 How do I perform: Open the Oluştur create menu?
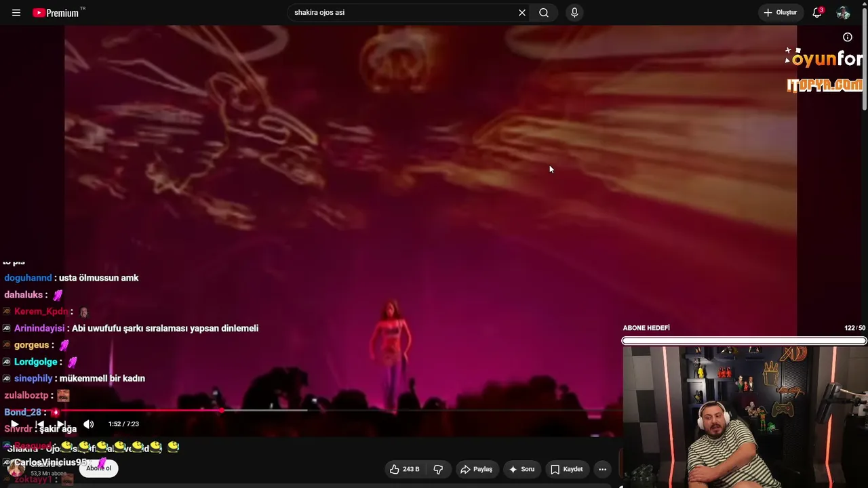click(781, 13)
